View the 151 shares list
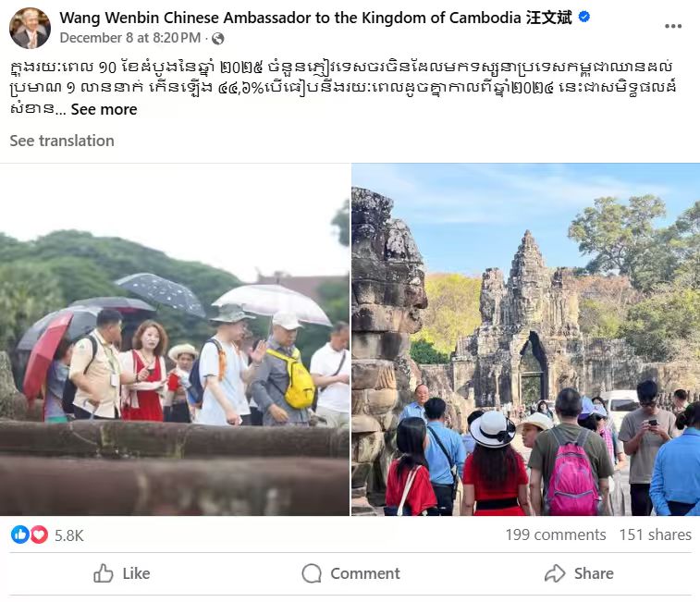 tap(655, 534)
